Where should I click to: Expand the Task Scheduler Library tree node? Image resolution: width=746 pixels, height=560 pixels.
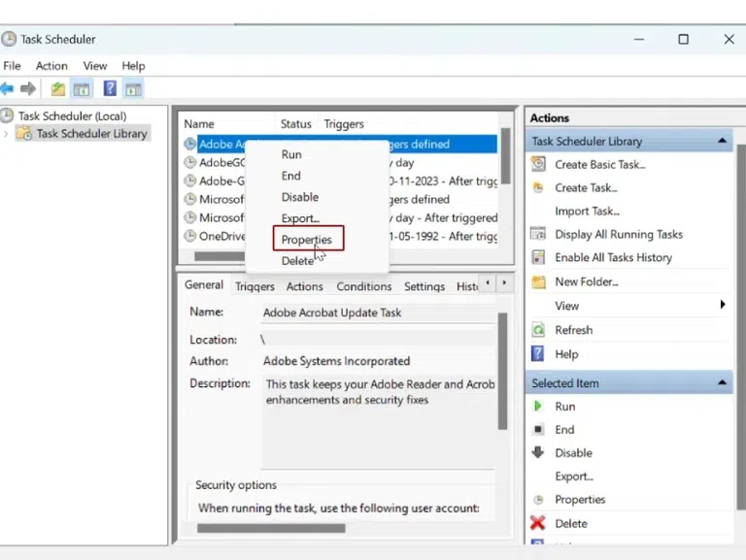(6, 134)
